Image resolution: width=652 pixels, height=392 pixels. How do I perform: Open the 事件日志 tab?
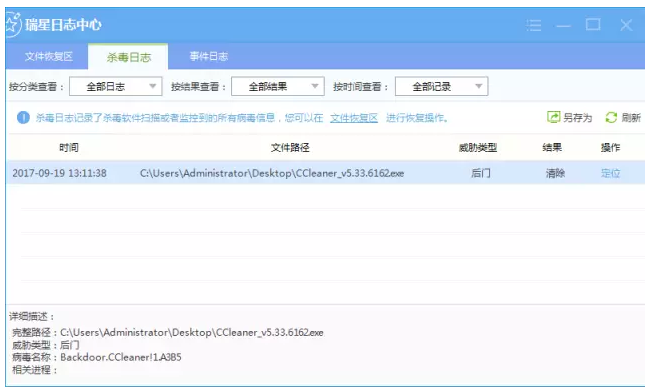(x=209, y=57)
